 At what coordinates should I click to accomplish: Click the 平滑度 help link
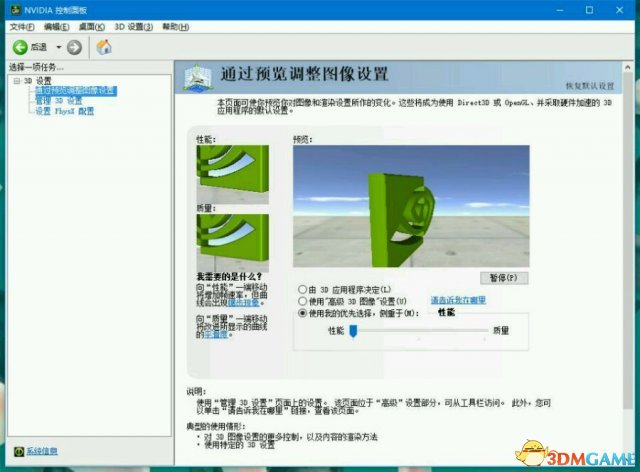click(216, 334)
